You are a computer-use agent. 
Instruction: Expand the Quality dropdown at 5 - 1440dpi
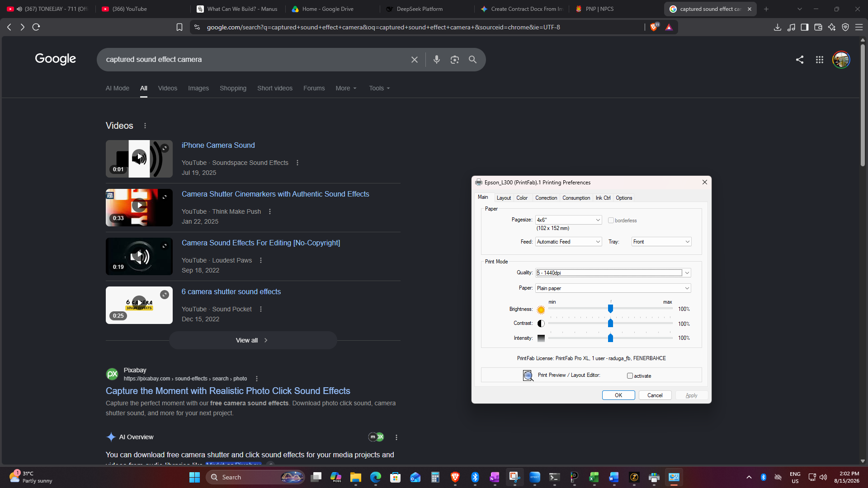coord(613,272)
